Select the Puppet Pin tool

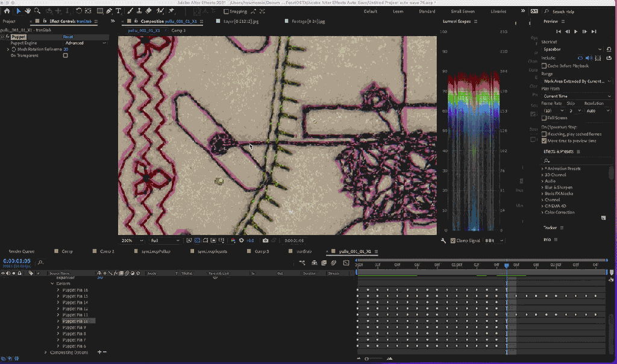[x=171, y=11]
